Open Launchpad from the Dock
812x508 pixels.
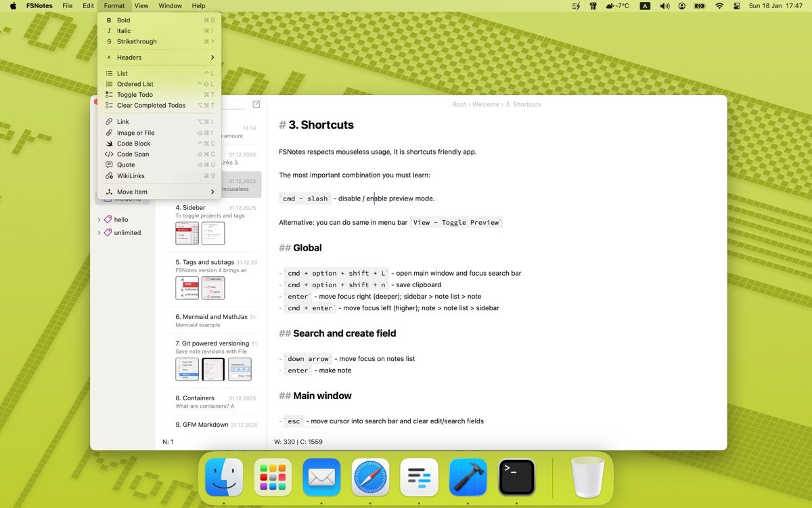[x=273, y=477]
